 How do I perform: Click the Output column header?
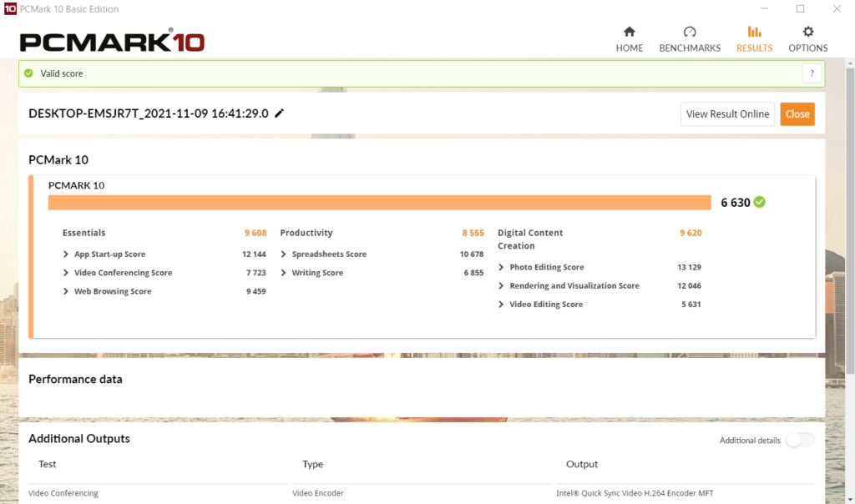coord(582,464)
